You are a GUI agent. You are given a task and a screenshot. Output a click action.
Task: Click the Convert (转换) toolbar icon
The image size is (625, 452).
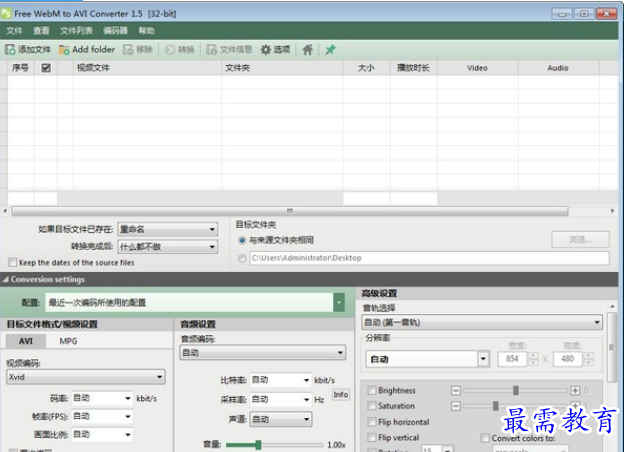point(170,50)
